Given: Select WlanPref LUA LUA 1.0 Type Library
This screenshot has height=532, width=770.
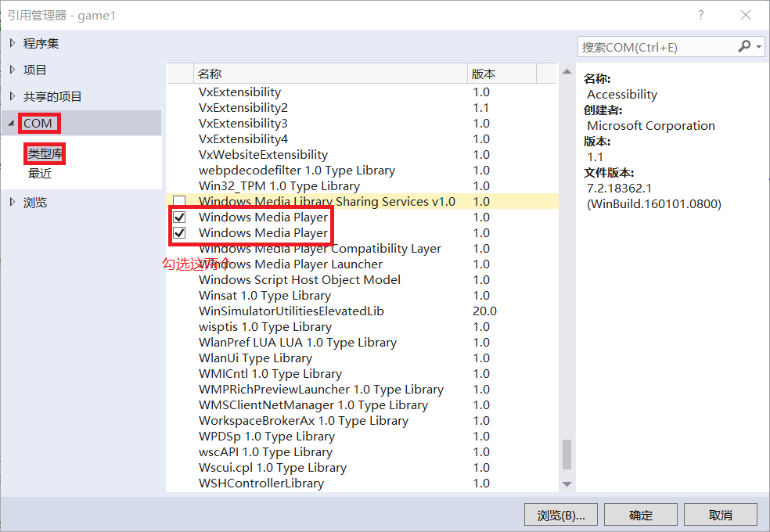Looking at the screenshot, I should 362,343.
